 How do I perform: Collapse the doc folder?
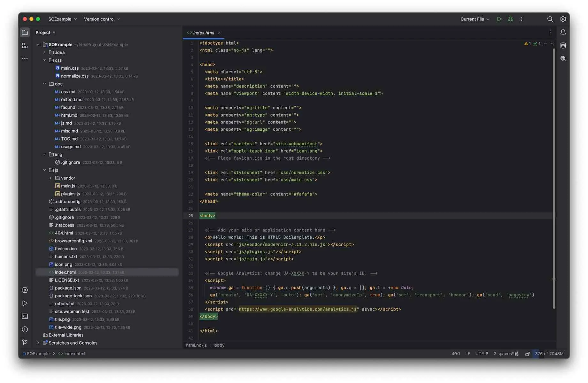point(45,84)
